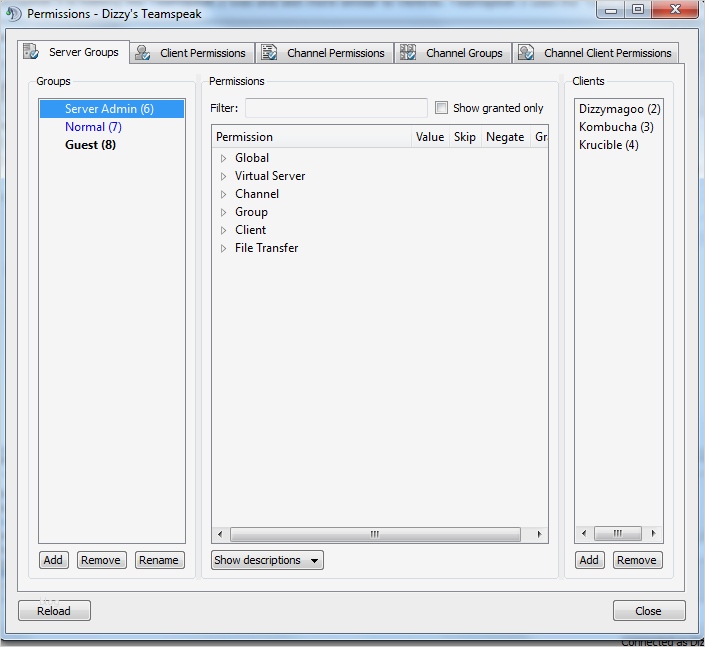Switch to the Channel Groups tab
Image resolution: width=705 pixels, height=647 pixels.
(453, 53)
